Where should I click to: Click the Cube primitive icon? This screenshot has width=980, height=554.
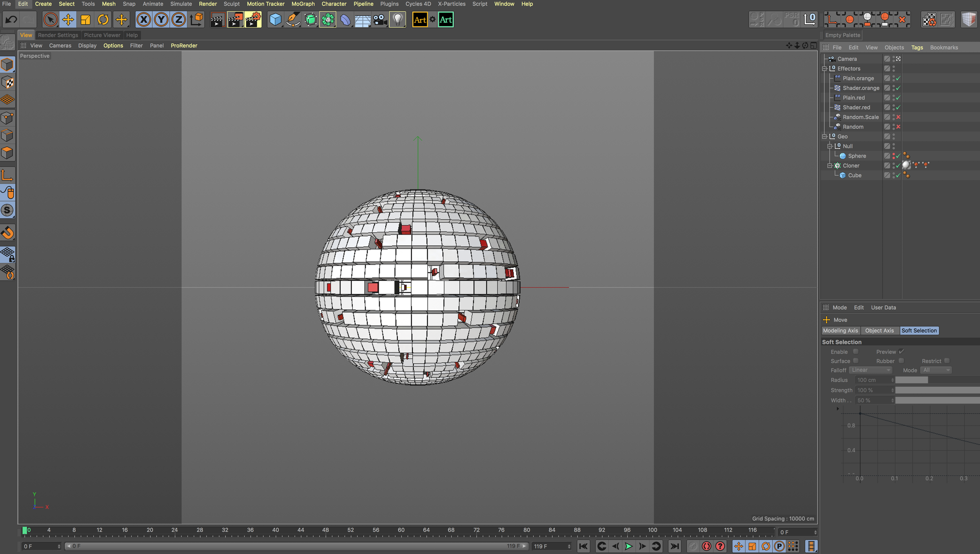pos(276,20)
